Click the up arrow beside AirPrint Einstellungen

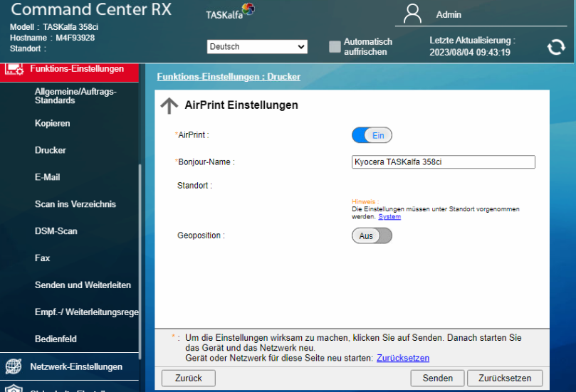[169, 106]
